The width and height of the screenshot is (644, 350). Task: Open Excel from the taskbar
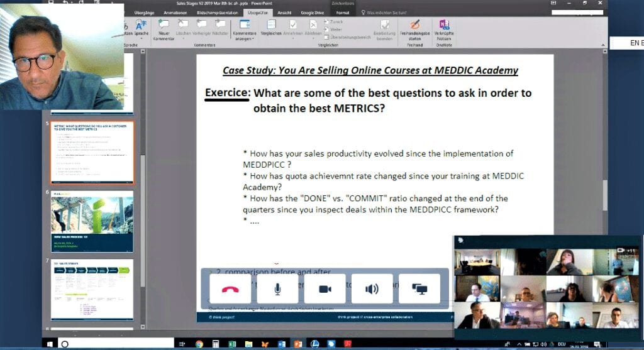click(x=231, y=344)
